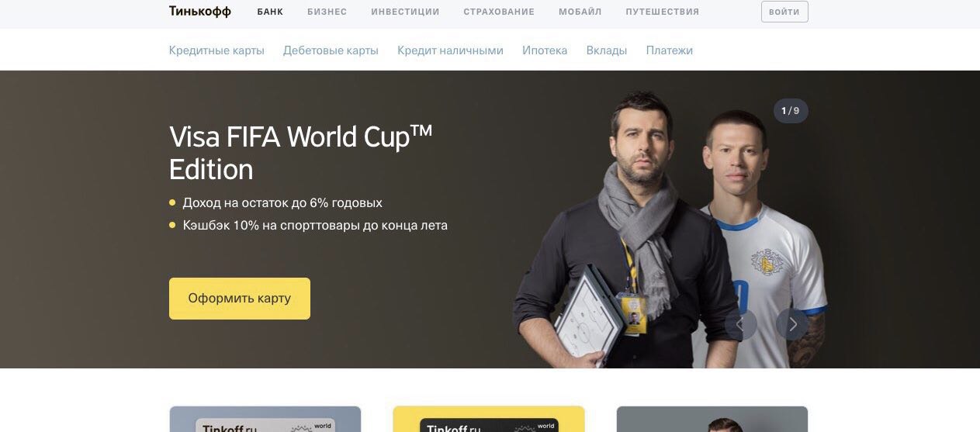Open the Инвестиции section
This screenshot has width=980, height=432.
405,12
